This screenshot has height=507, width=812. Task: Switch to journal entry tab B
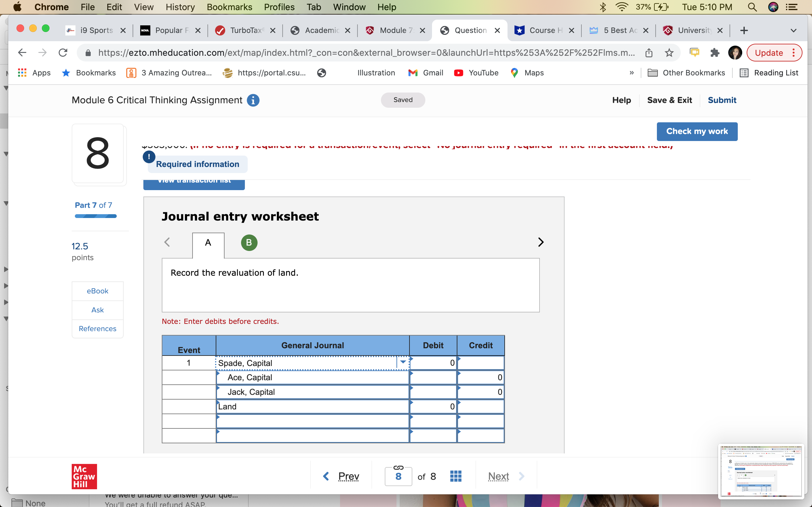click(x=249, y=242)
